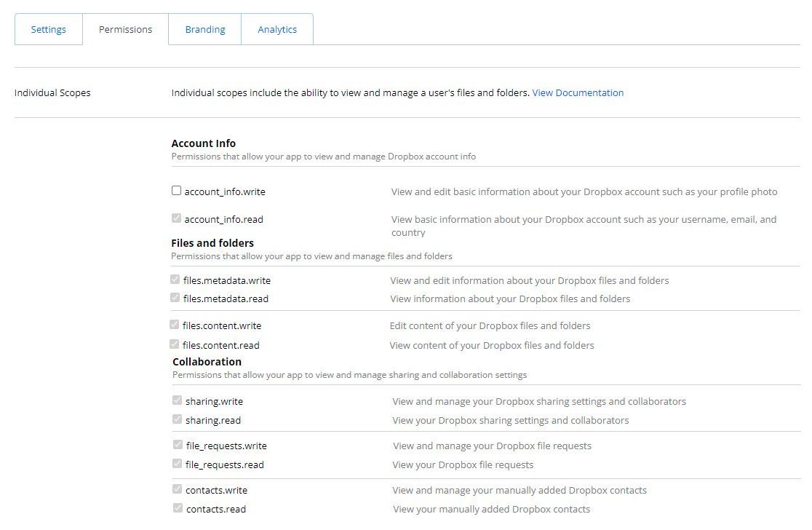Toggle the file_requests.write checkbox
The height and width of the screenshot is (530, 812).
tap(178, 444)
